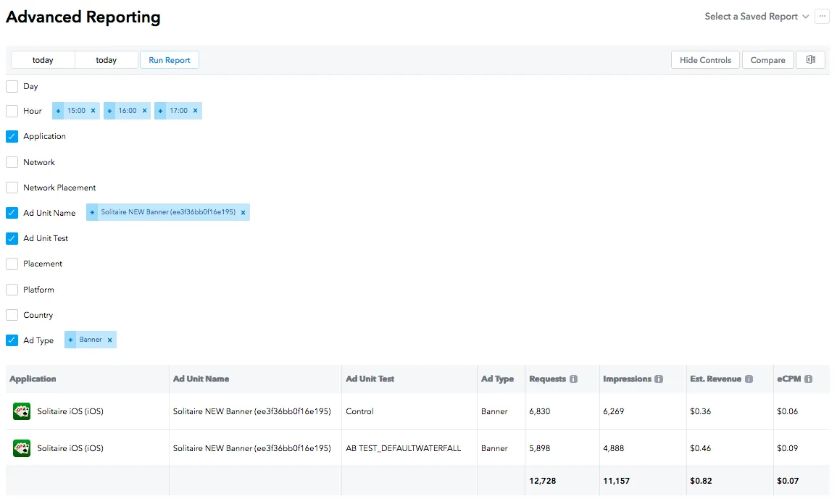
Task: Click the eCPM column info icon
Action: [x=808, y=379]
